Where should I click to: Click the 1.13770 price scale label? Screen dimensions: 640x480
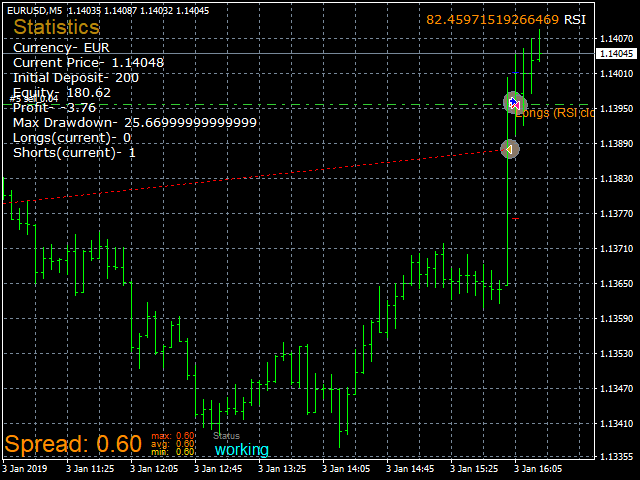616,213
